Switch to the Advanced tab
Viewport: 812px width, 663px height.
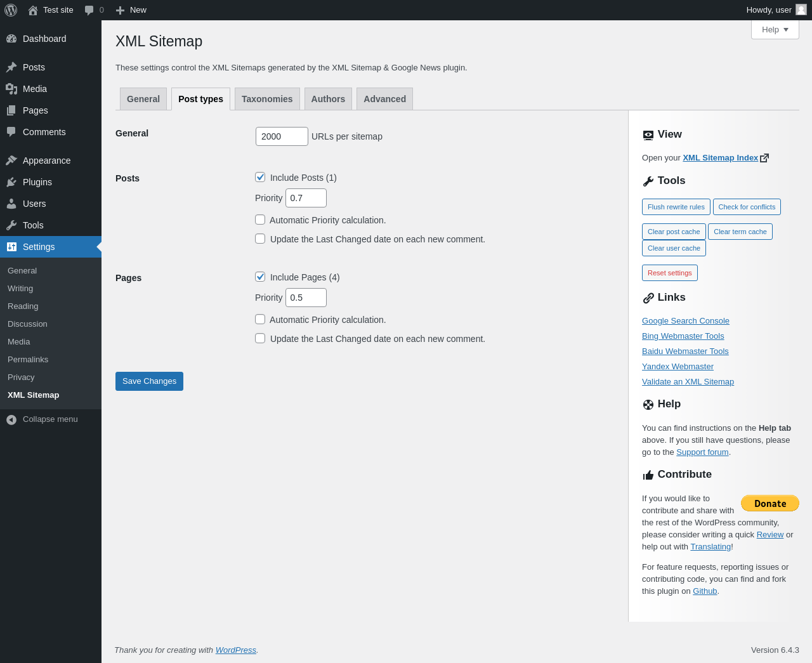click(385, 99)
